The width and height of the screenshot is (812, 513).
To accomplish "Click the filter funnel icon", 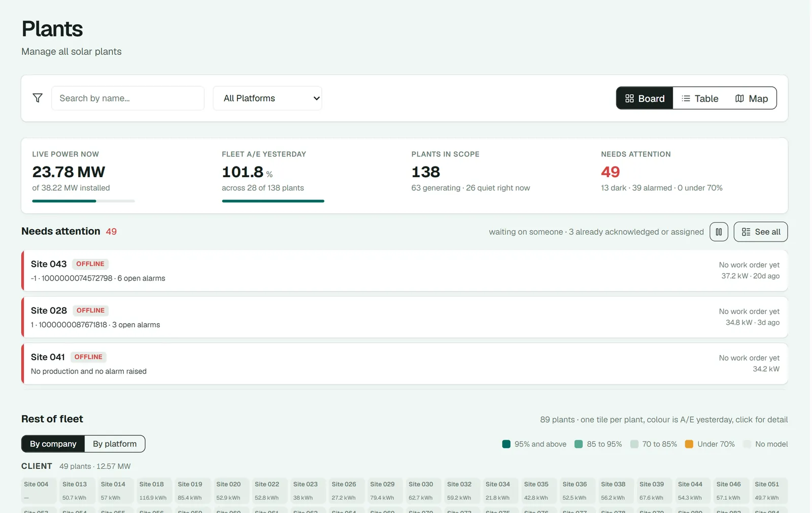I will coord(38,98).
